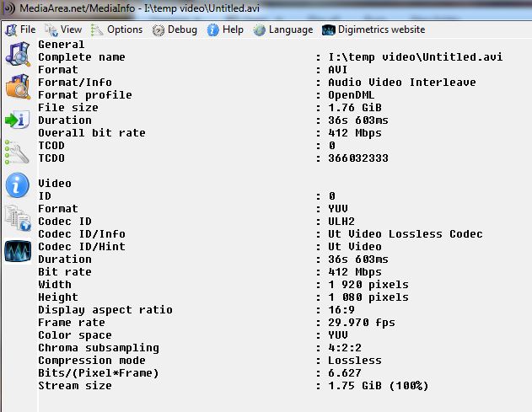Click the 'Video' section heading

55,184
